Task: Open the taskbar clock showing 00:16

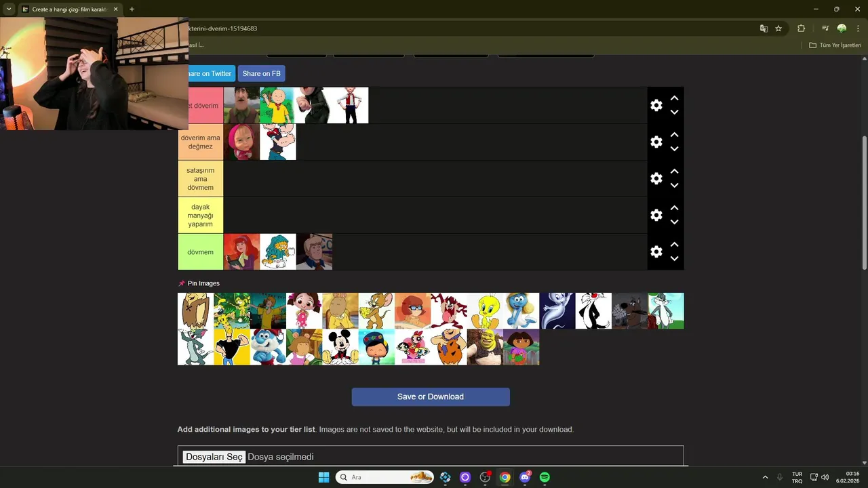Action: click(x=849, y=477)
